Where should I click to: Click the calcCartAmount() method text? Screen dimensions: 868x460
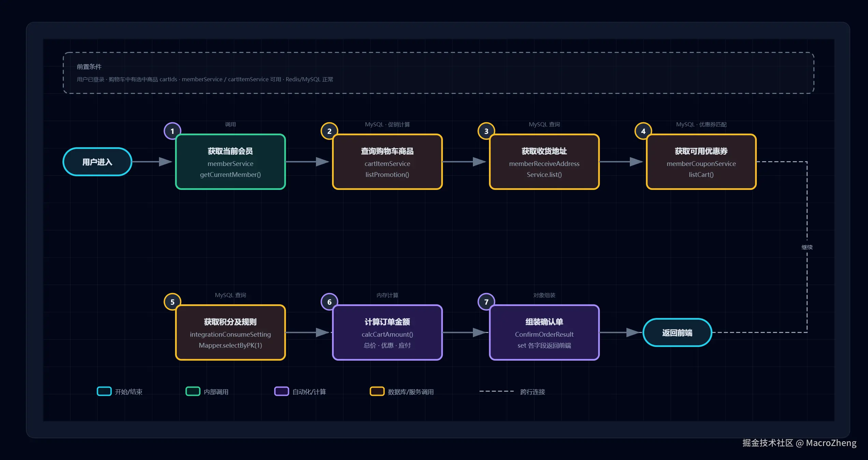coord(387,334)
